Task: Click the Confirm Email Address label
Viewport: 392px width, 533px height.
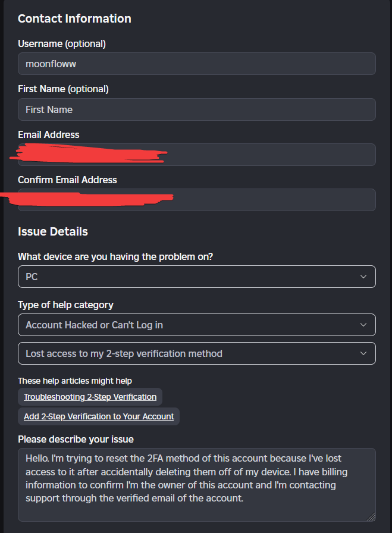Action: (x=67, y=180)
